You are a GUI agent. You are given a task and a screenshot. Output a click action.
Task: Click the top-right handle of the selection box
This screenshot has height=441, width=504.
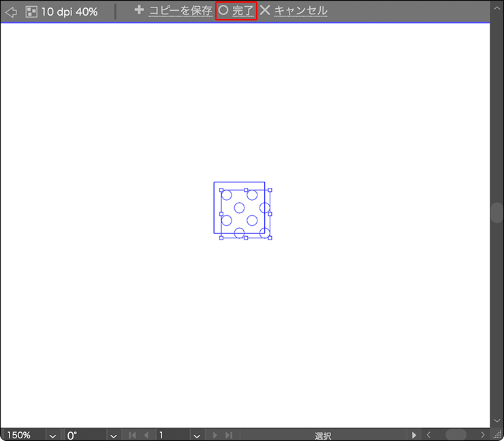point(270,190)
